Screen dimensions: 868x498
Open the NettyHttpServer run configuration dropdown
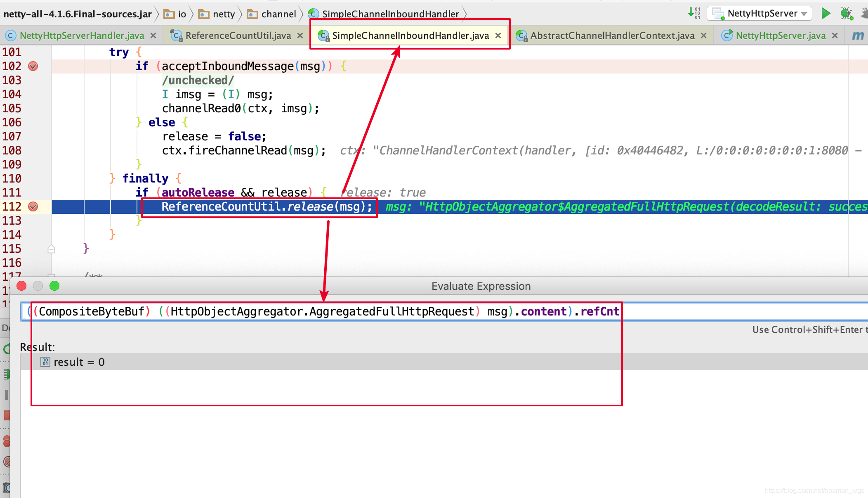tap(759, 14)
